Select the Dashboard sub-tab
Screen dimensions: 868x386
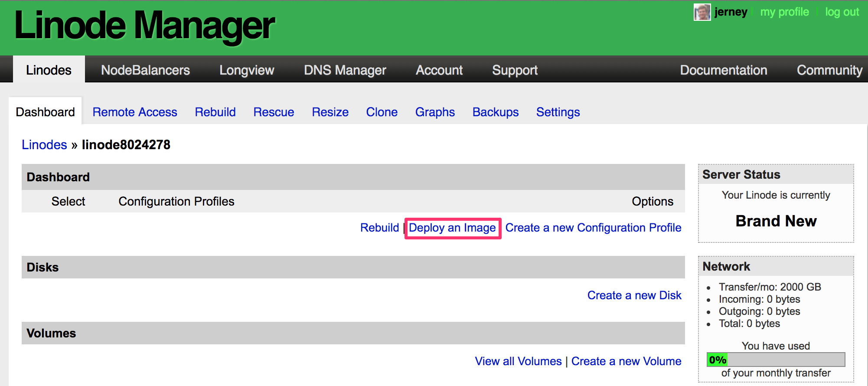pos(45,112)
